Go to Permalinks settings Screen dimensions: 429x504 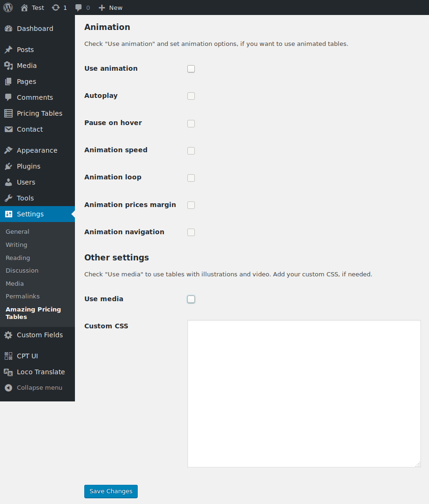tap(22, 296)
